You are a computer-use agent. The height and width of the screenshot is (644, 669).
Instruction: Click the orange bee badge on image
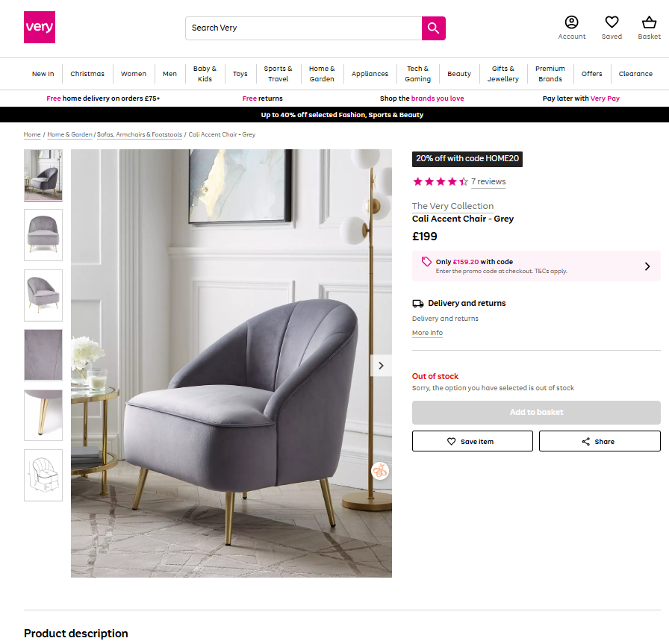(380, 472)
